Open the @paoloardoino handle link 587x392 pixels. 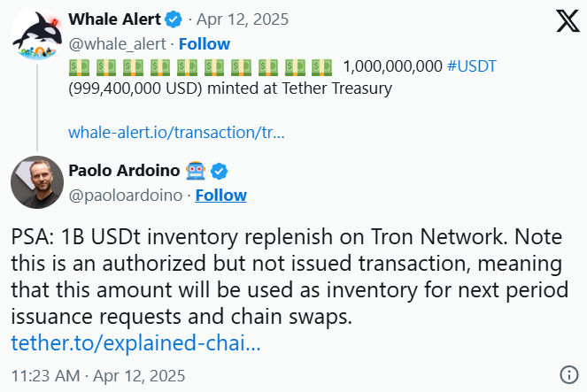click(x=125, y=195)
